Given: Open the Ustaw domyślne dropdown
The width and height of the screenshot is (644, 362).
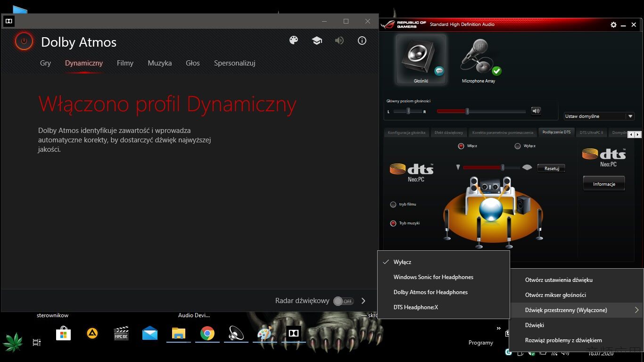Looking at the screenshot, I should tap(599, 116).
